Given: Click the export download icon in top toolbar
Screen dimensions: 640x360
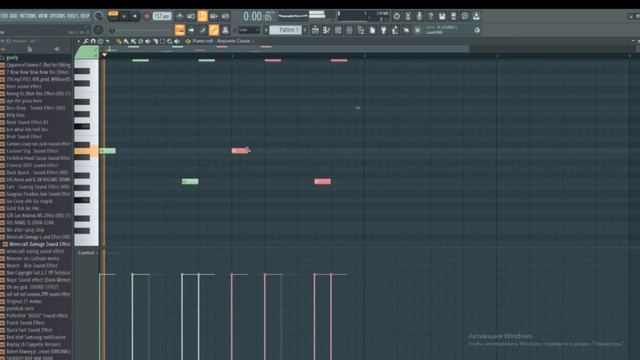Looking at the screenshot, I should click(x=476, y=16).
